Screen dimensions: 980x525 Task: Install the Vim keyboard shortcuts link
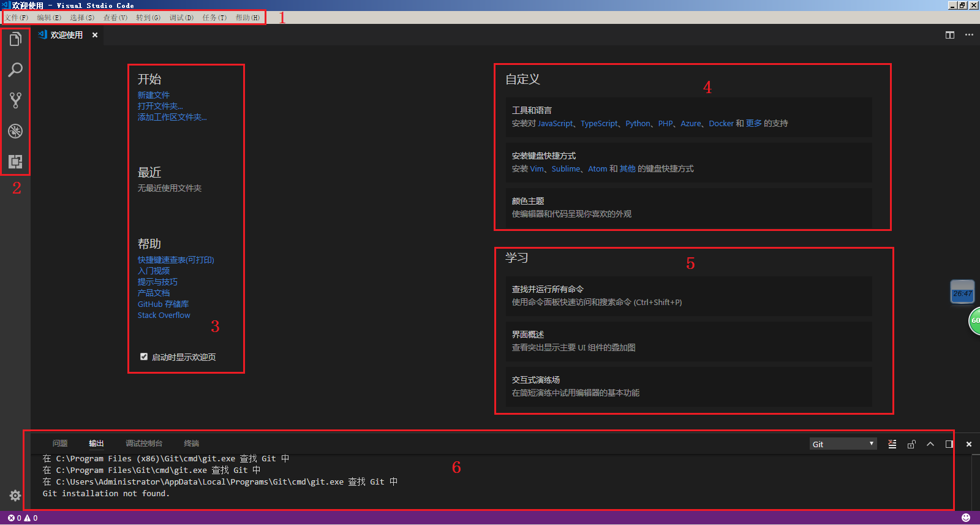coord(537,168)
